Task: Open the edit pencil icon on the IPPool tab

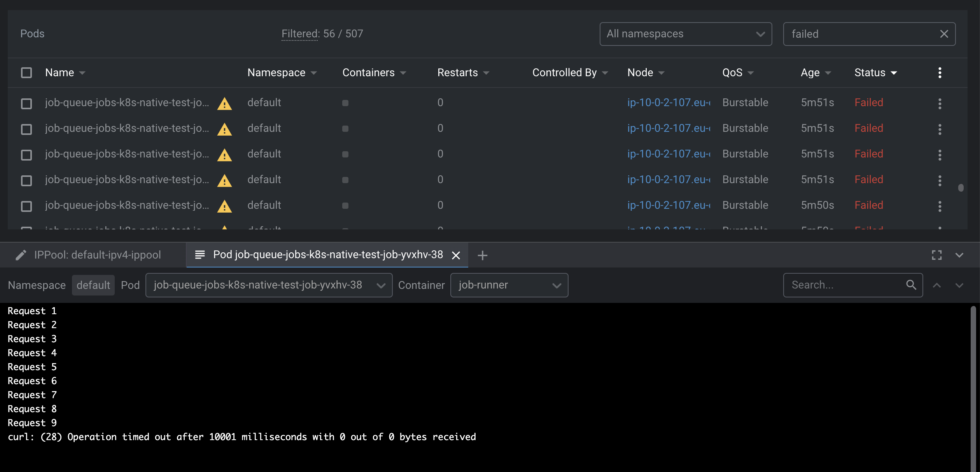Action: point(21,255)
